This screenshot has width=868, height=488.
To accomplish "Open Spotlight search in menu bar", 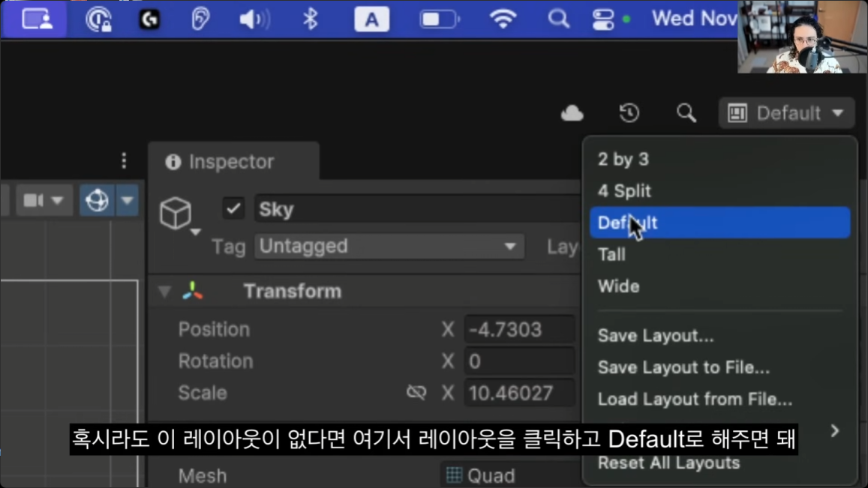I will (558, 19).
